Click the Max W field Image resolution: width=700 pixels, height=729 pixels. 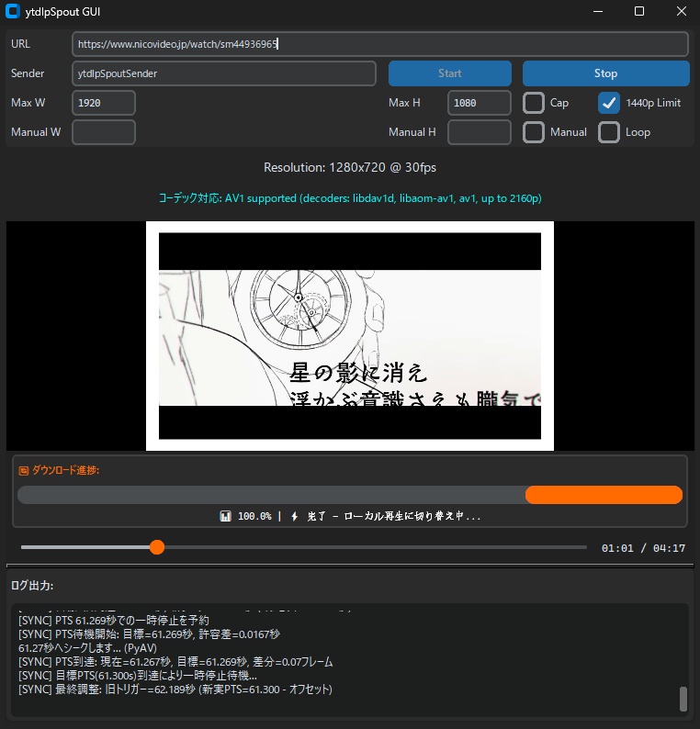tap(104, 103)
